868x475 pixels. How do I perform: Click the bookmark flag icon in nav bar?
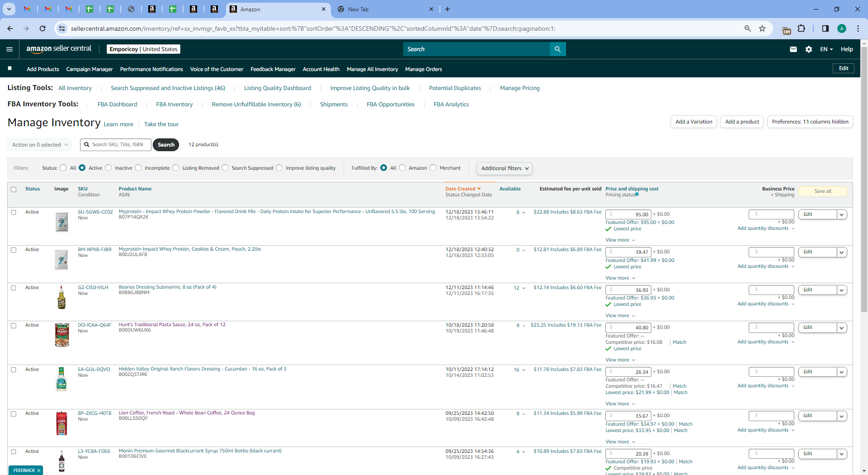pos(10,69)
